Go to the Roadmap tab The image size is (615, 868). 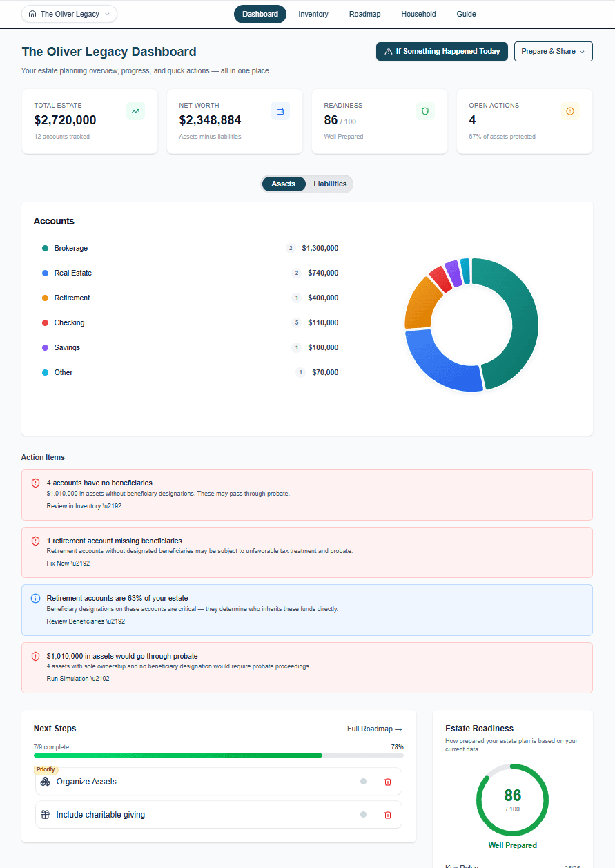(364, 14)
